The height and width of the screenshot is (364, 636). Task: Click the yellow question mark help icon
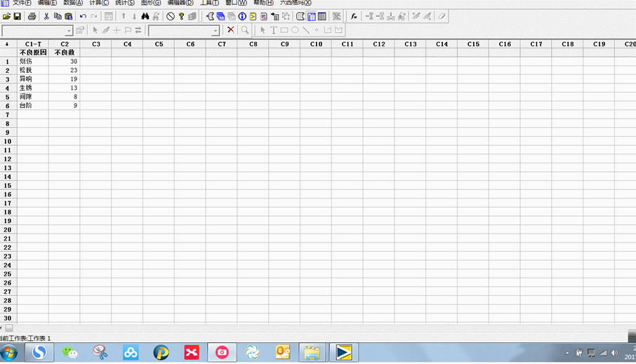(x=181, y=17)
